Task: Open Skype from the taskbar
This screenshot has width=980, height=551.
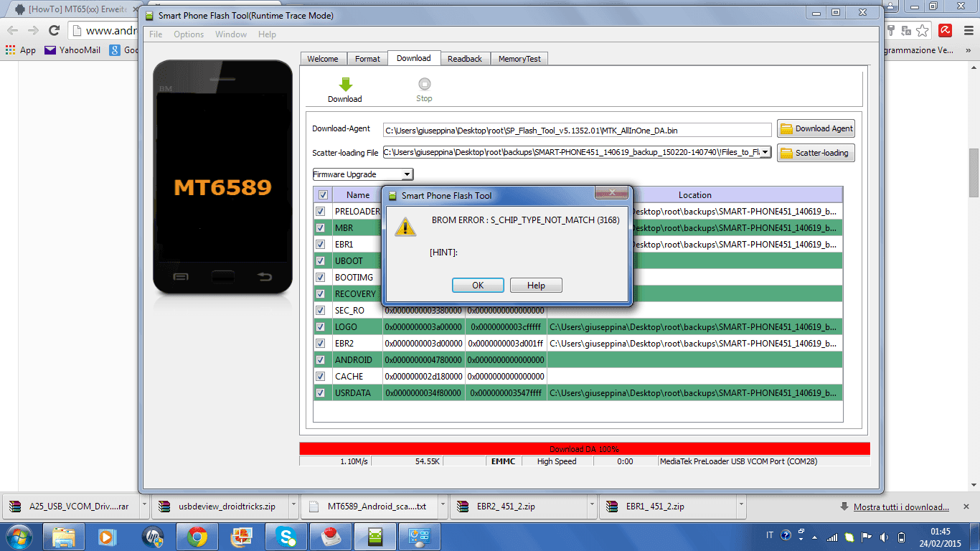Action: click(x=286, y=536)
